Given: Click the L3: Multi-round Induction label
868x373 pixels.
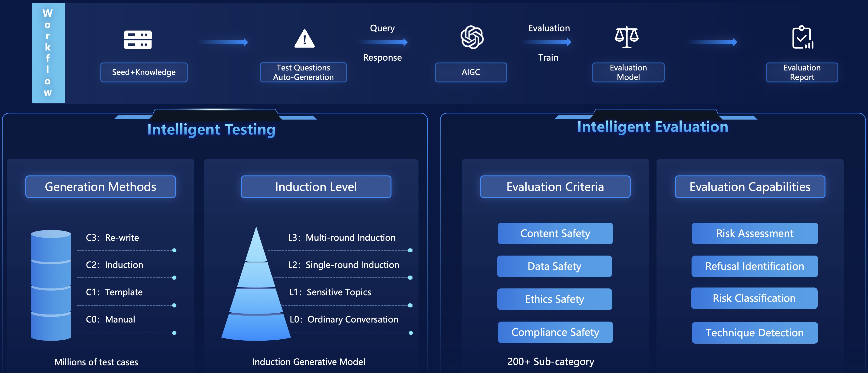Looking at the screenshot, I should pos(341,237).
